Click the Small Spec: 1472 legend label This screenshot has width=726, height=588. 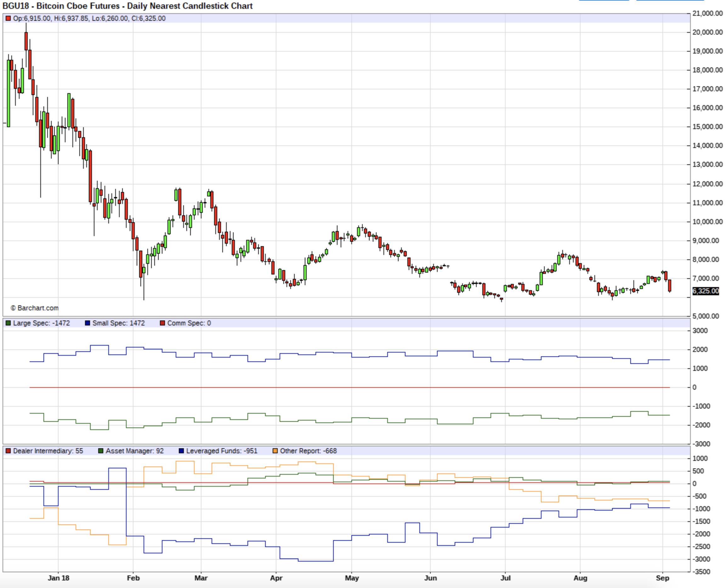pyautogui.click(x=118, y=323)
